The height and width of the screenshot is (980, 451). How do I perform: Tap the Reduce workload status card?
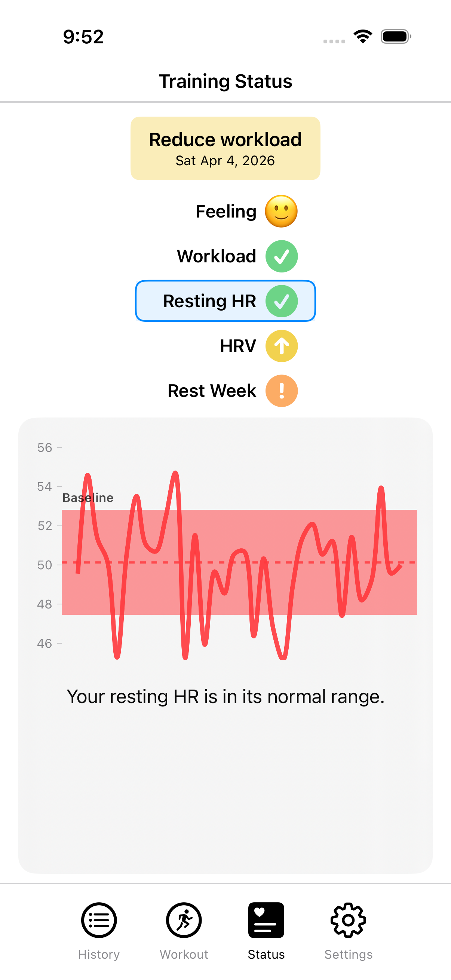(225, 148)
